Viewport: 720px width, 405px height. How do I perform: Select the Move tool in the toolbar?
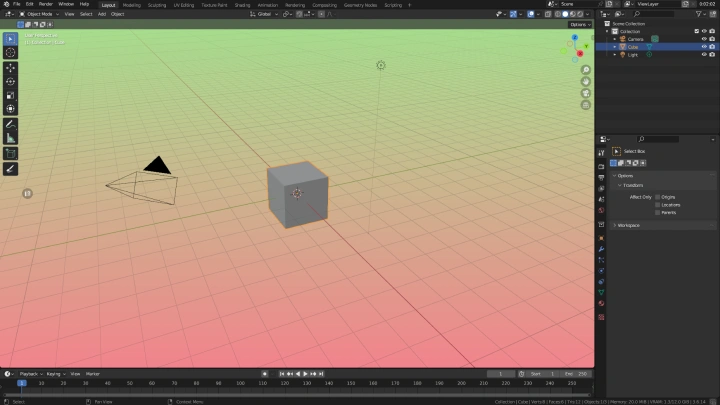pos(11,67)
